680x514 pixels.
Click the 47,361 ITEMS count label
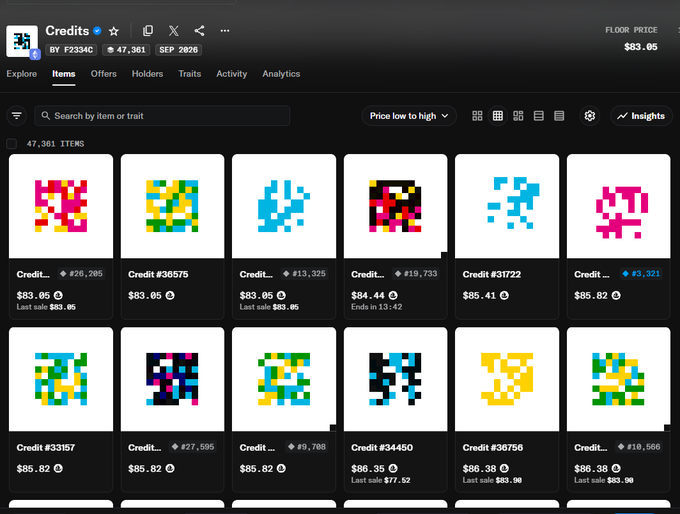(56, 144)
